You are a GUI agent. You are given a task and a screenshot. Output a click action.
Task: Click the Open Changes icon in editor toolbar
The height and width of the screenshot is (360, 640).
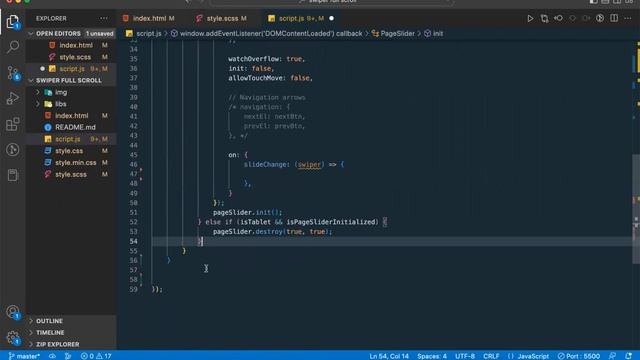tap(544, 18)
